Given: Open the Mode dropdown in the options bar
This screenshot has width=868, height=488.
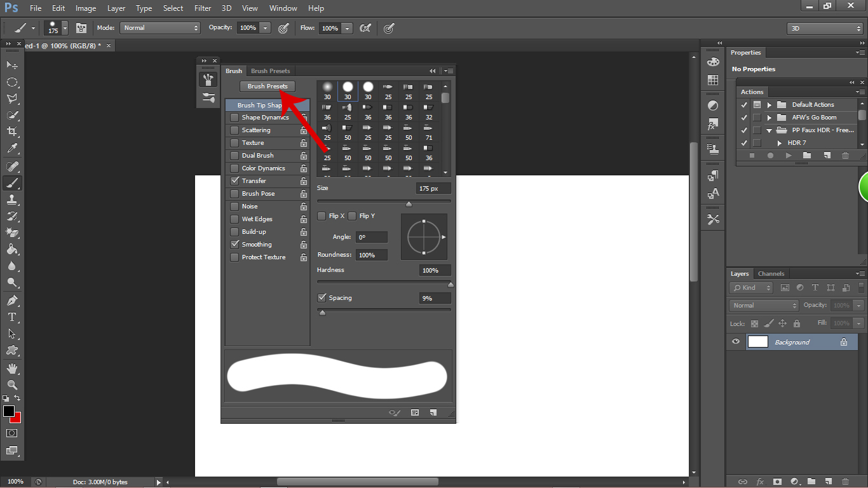Looking at the screenshot, I should [x=159, y=28].
